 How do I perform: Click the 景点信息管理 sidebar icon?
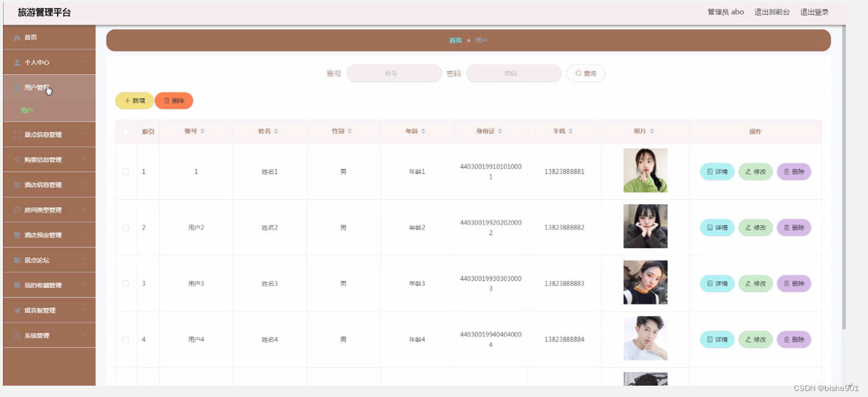click(17, 135)
